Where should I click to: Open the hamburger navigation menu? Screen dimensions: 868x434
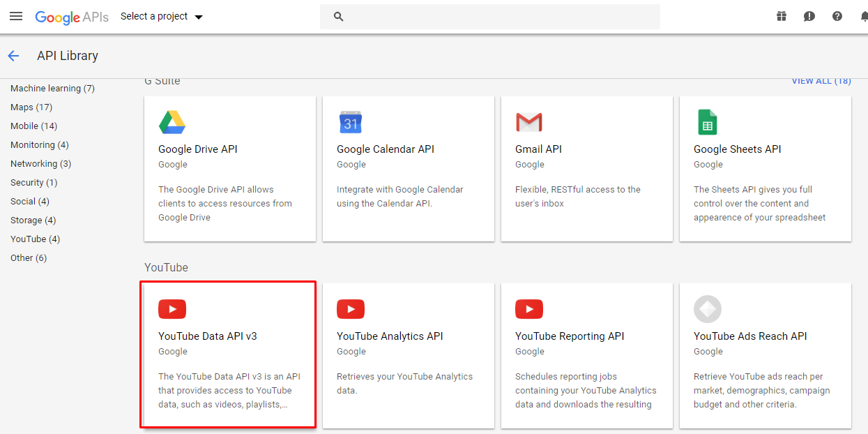[16, 16]
